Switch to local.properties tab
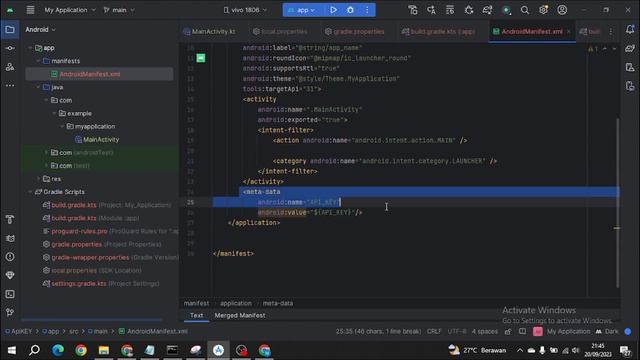 280,31
